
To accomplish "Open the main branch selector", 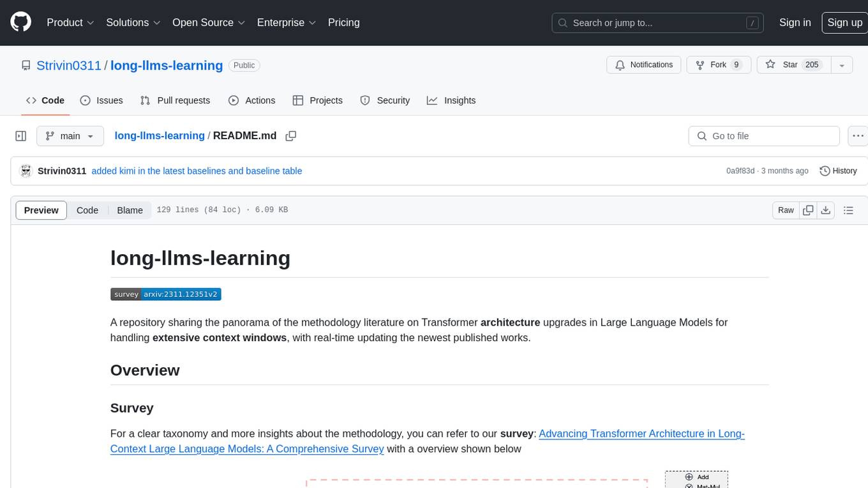I will coord(70,136).
